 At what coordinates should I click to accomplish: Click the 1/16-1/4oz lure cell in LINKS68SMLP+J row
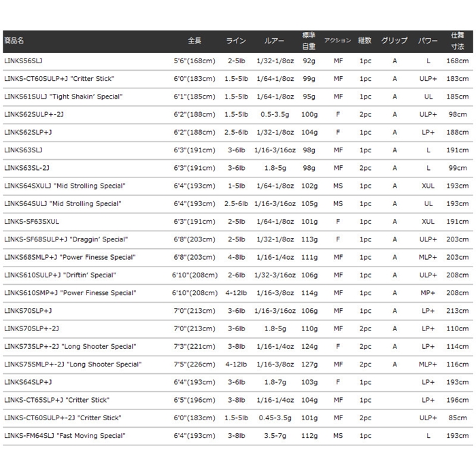coord(275,257)
